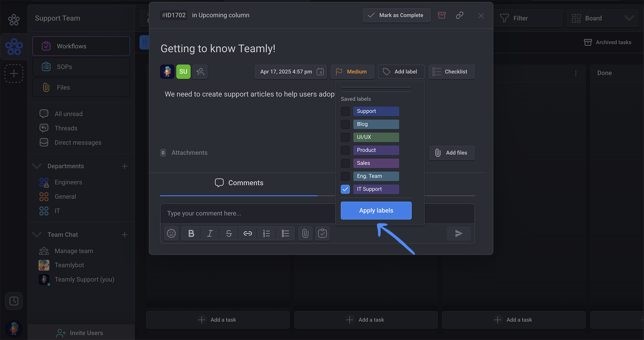Image resolution: width=644 pixels, height=340 pixels.
Task: Click the SU assignee avatar
Action: coord(183,72)
